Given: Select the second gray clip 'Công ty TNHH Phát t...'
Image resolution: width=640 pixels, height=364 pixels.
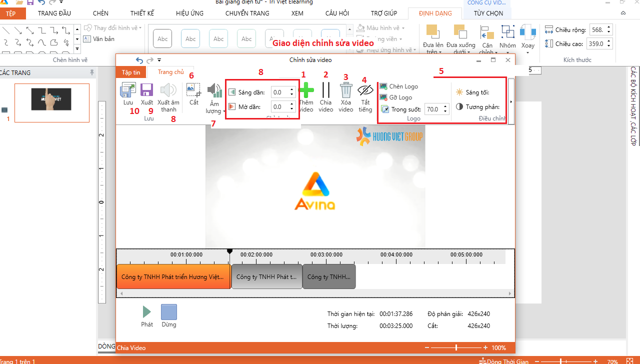Looking at the screenshot, I should (267, 276).
